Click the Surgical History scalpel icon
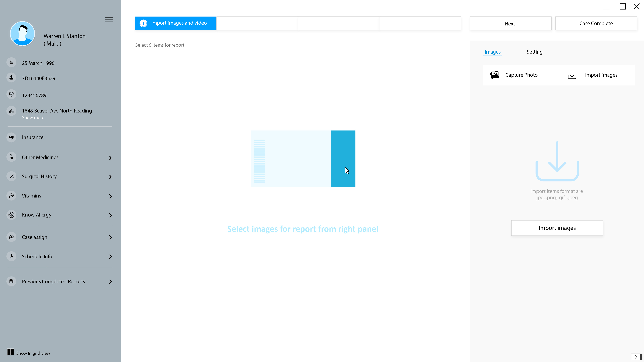The width and height of the screenshot is (644, 362). [11, 176]
